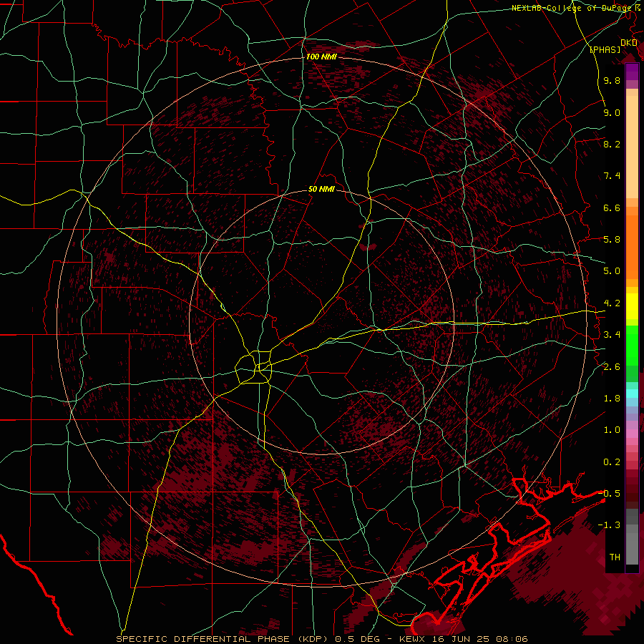Image resolution: width=644 pixels, height=644 pixels.
Task: Pick the yellow swatch in the legend
Action: [x=632, y=306]
